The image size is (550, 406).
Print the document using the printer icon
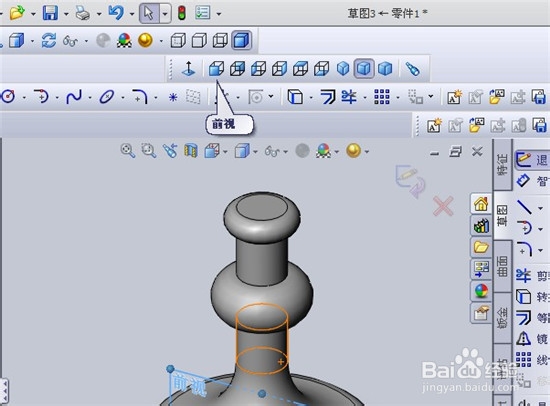[x=83, y=13]
